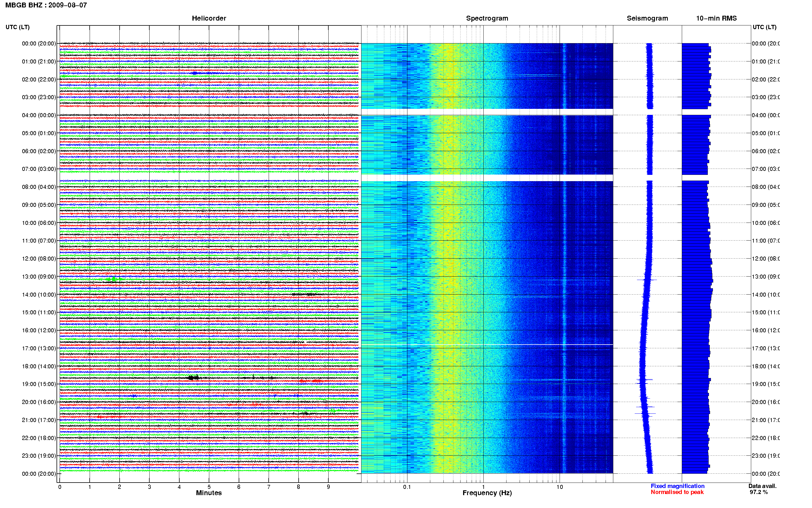812x508 pixels.
Task: Click the seismogram spike near 13:10
Action: (647, 279)
